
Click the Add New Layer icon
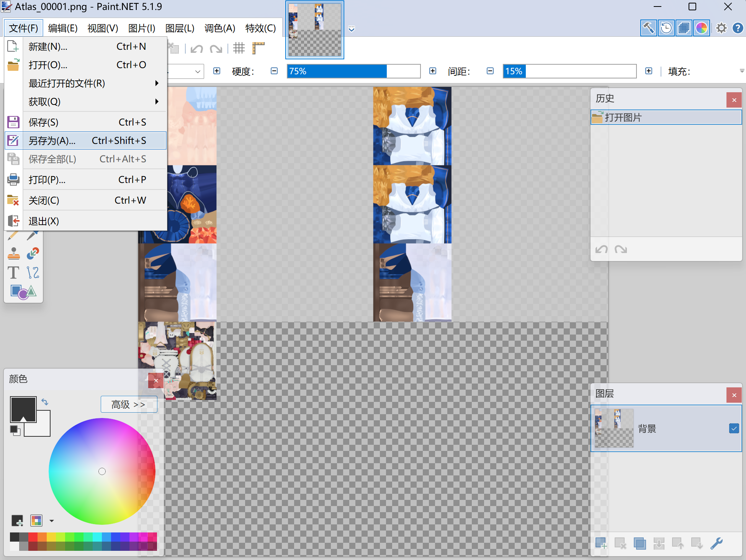click(x=601, y=543)
